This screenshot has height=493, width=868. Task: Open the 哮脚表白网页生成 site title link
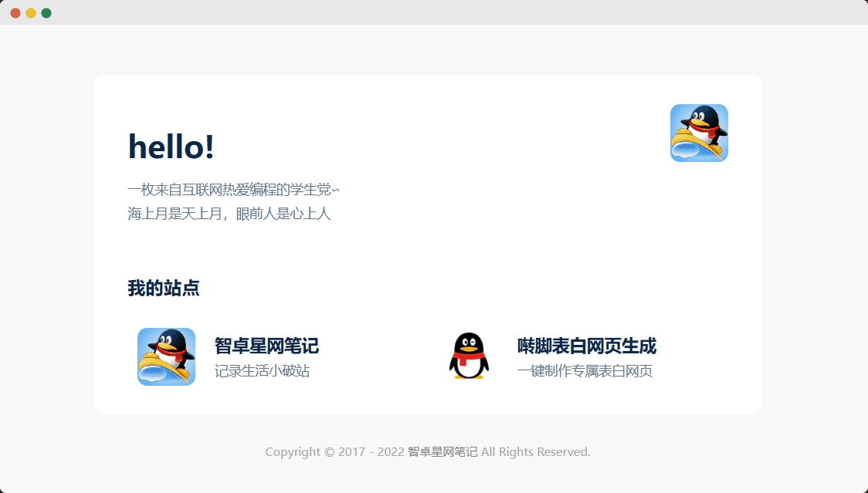(586, 346)
